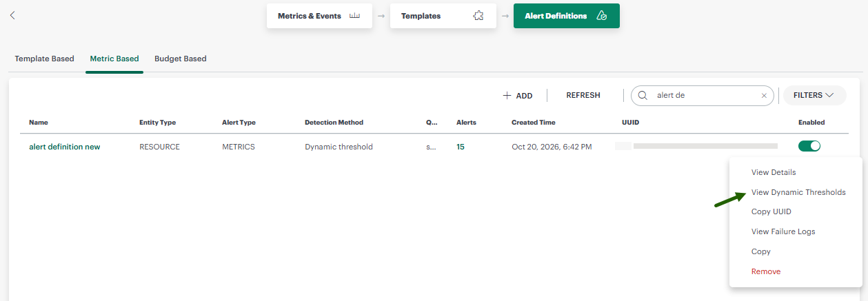Image resolution: width=868 pixels, height=301 pixels.
Task: Click the METRICS alert type cell
Action: coord(239,147)
